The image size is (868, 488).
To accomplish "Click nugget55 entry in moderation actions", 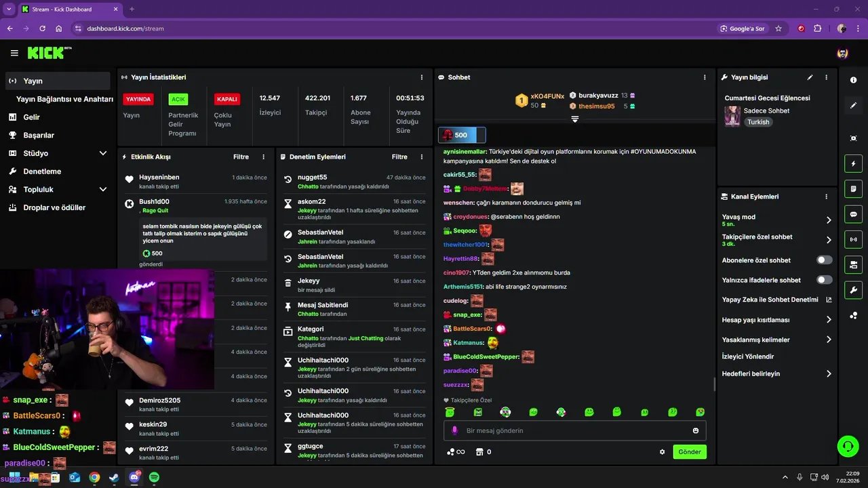I will coord(354,182).
